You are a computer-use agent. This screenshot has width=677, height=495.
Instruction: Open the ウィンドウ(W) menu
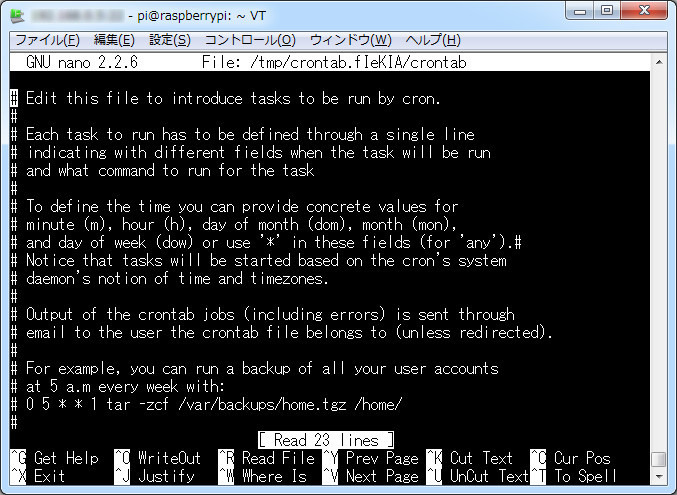(351, 40)
